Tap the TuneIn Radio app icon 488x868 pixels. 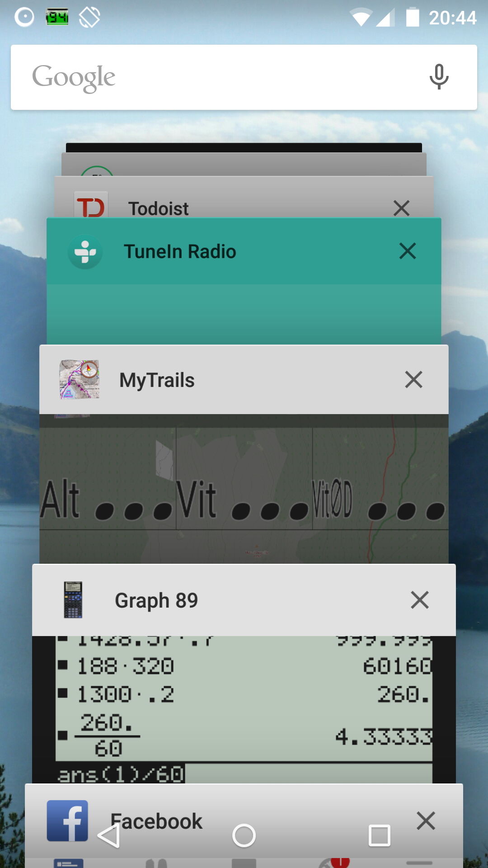tap(85, 252)
